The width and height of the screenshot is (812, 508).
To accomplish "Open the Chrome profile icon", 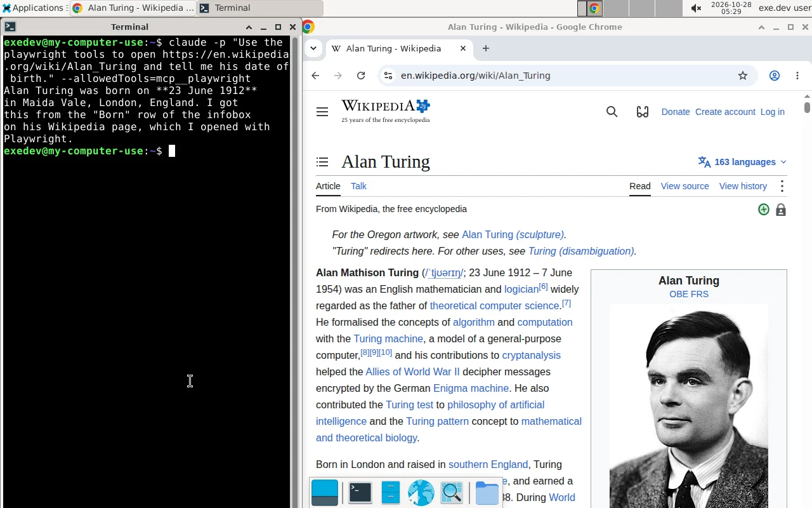I will 775,76.
